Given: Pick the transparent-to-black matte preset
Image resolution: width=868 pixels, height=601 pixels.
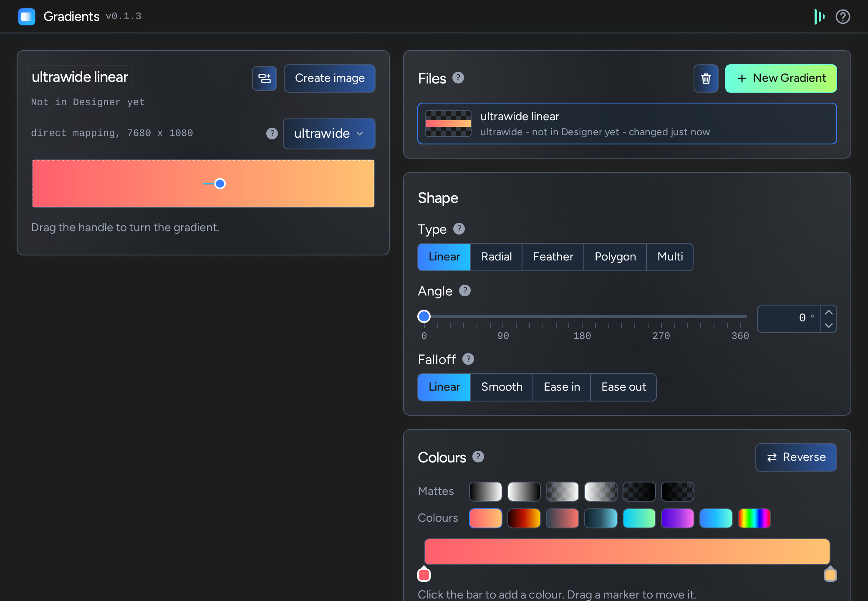Looking at the screenshot, I should (x=639, y=491).
